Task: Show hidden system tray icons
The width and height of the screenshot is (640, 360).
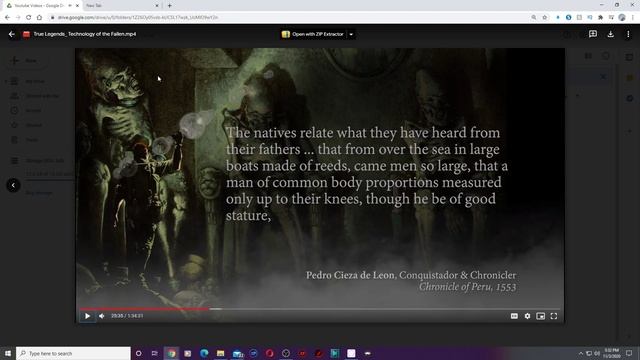Action: [581, 353]
